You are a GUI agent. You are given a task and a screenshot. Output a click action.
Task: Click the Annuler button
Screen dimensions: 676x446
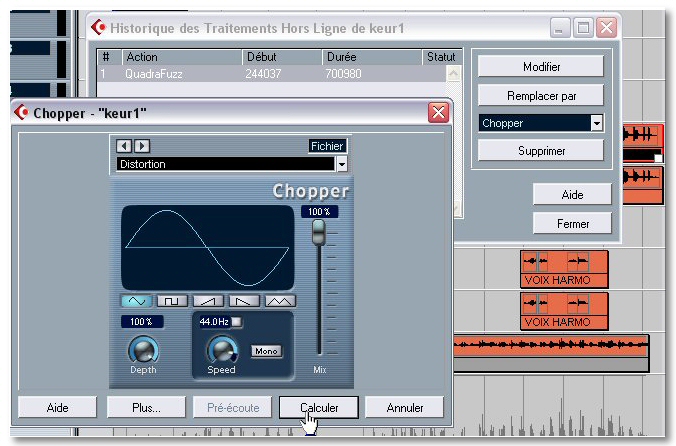point(404,408)
